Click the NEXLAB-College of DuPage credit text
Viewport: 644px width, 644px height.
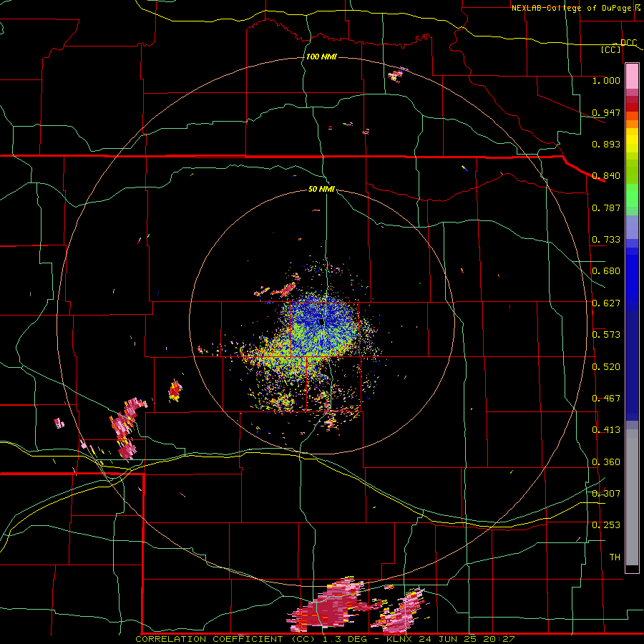tap(572, 8)
